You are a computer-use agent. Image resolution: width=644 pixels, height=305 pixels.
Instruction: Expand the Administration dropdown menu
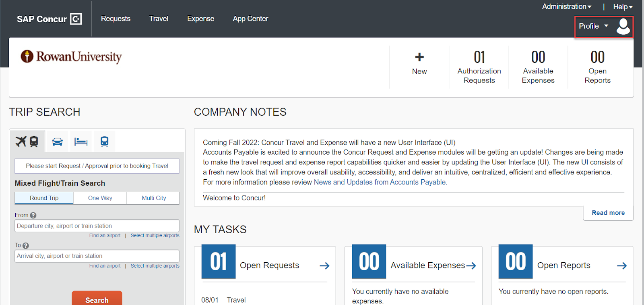click(x=567, y=6)
